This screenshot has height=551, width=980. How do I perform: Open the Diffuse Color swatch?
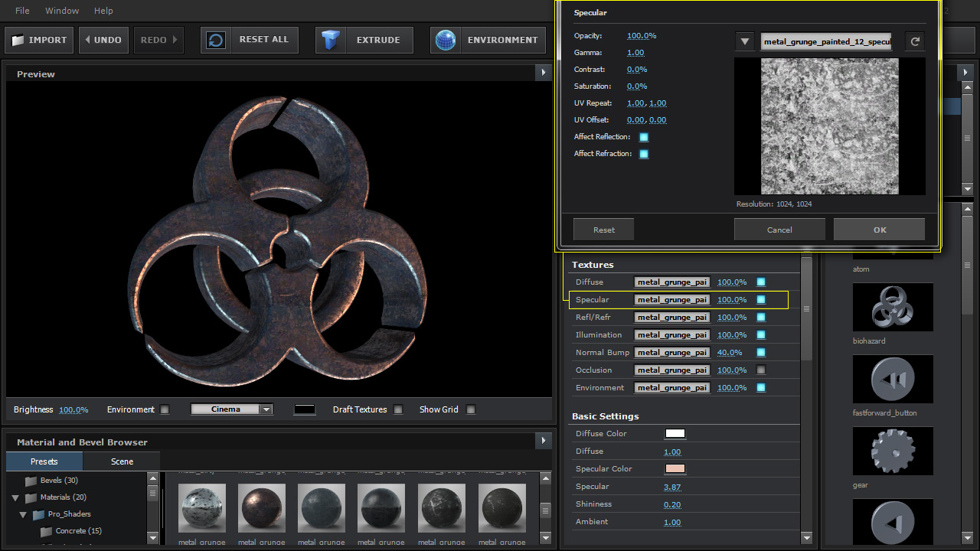tap(675, 433)
